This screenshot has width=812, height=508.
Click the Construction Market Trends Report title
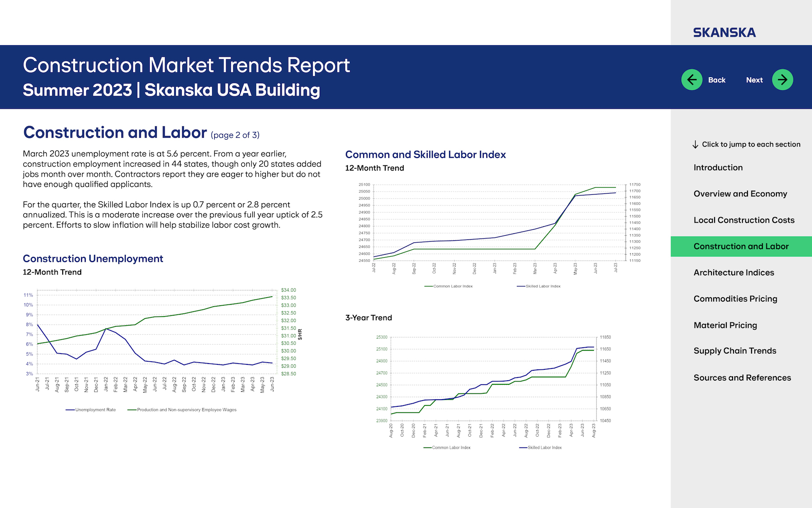pyautogui.click(x=186, y=65)
